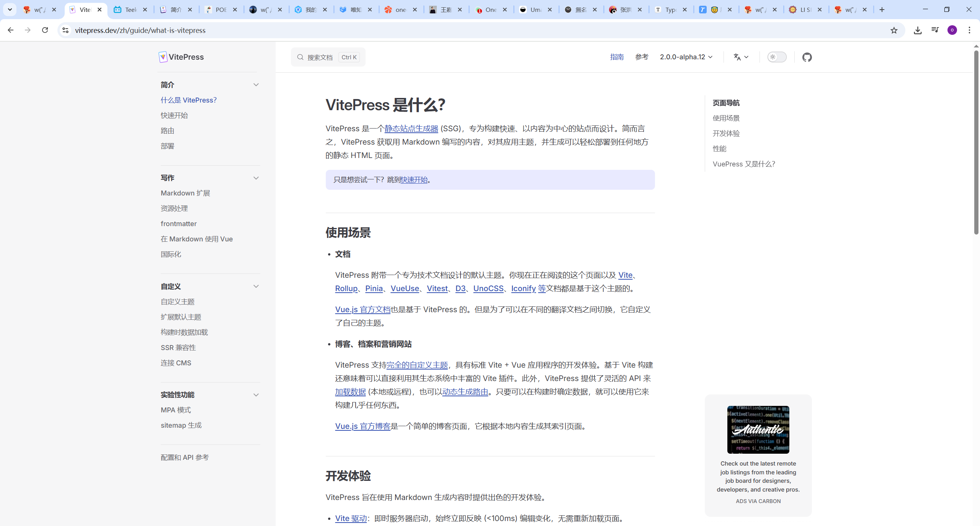This screenshot has height=526, width=980.
Task: Go forward to the next page
Action: click(28, 30)
